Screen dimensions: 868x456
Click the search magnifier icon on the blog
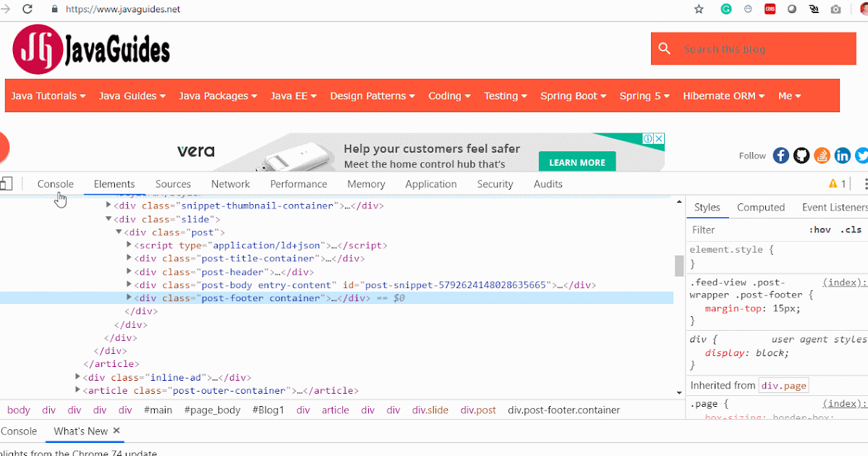pyautogui.click(x=665, y=49)
